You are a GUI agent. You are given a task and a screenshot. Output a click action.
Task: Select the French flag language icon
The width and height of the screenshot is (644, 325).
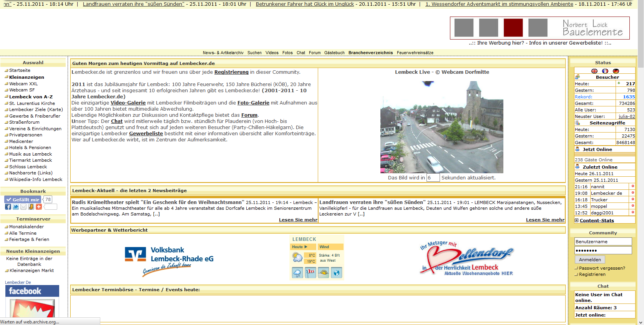click(605, 71)
